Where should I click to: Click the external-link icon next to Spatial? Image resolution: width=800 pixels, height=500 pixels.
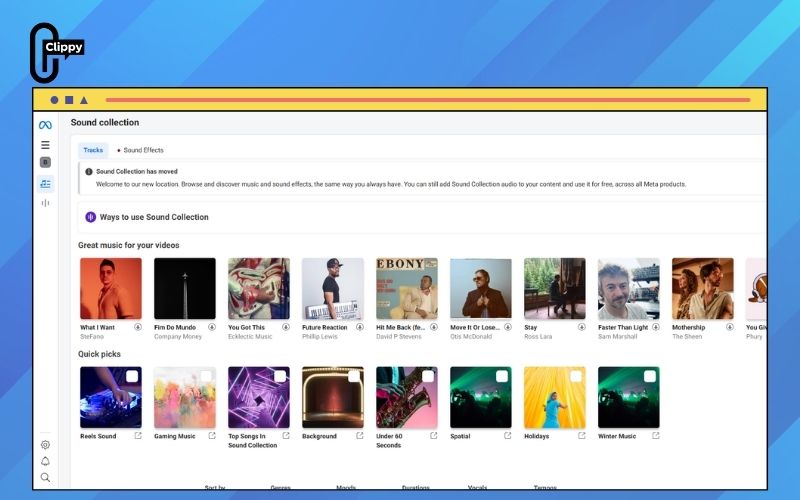point(508,436)
